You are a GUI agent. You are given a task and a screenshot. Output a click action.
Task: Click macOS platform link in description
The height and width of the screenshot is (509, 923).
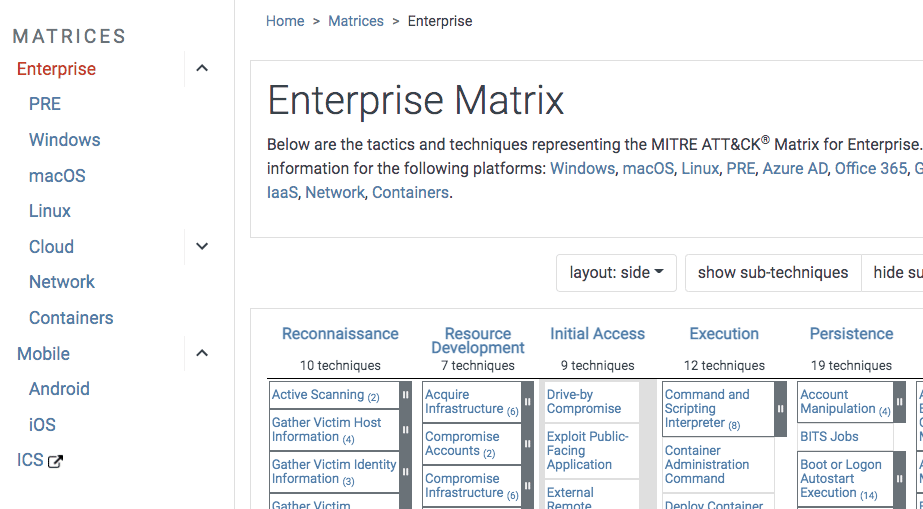coord(648,168)
